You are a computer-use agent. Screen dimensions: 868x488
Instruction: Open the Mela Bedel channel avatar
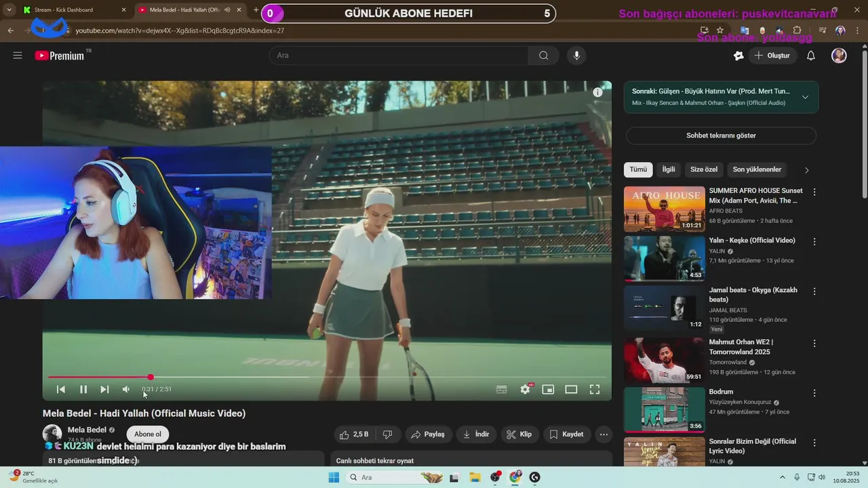point(52,434)
